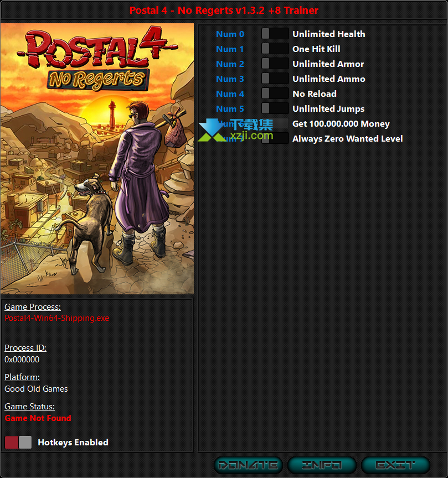448x478 pixels.
Task: Turn on Unlimited Armor toggle
Action: tap(275, 64)
